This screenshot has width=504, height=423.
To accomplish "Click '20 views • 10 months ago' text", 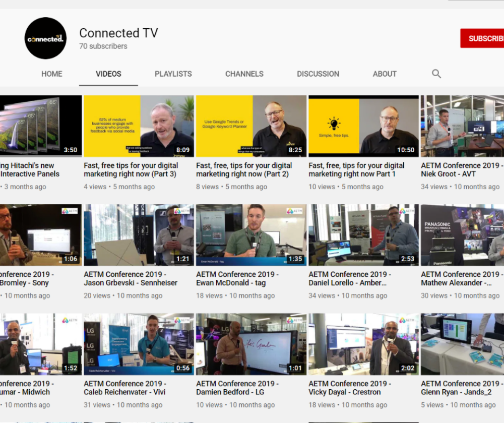I will coord(123,296).
